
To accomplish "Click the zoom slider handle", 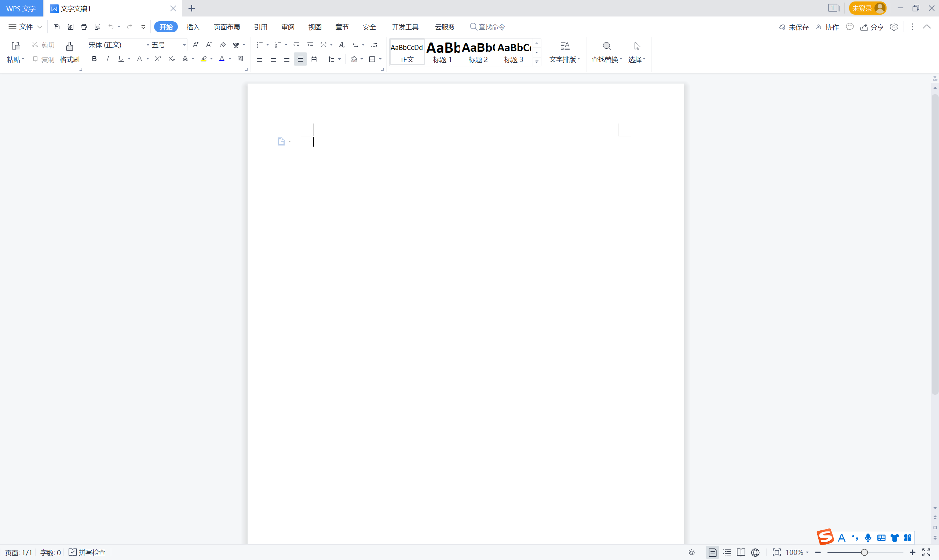I will (864, 552).
